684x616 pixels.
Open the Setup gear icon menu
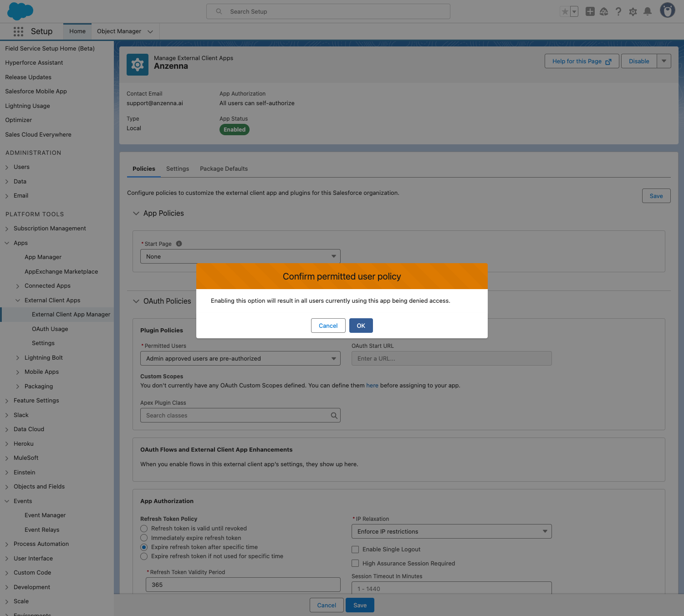(633, 11)
